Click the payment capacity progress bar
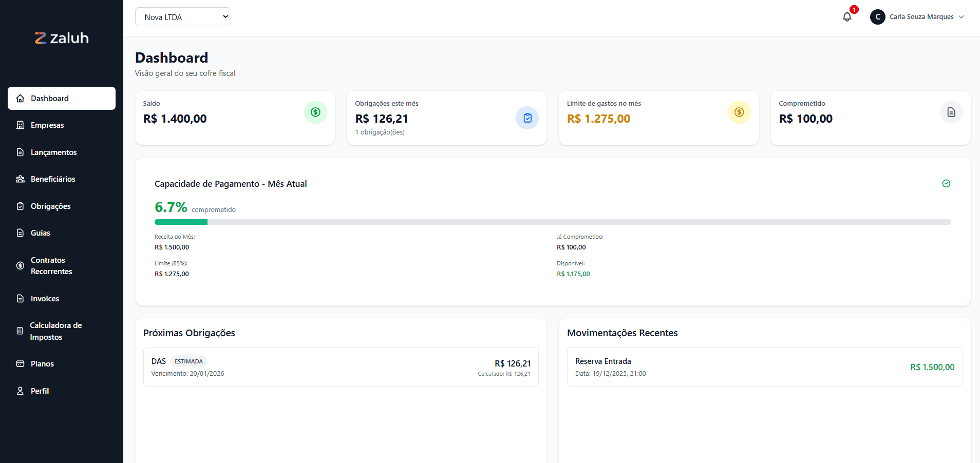This screenshot has height=463, width=980. pyautogui.click(x=552, y=222)
